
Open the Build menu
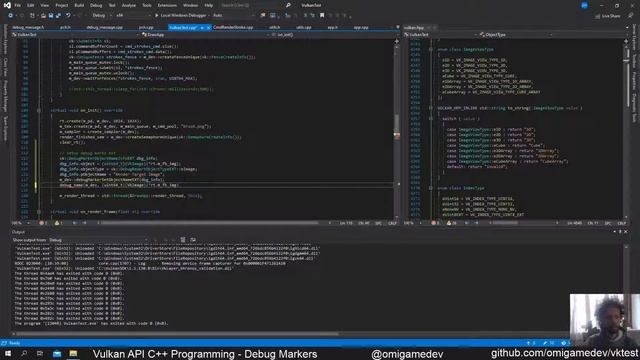click(79, 5)
